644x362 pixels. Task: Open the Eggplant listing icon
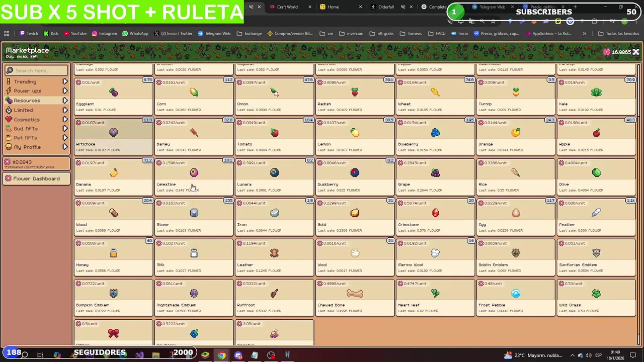tap(113, 92)
